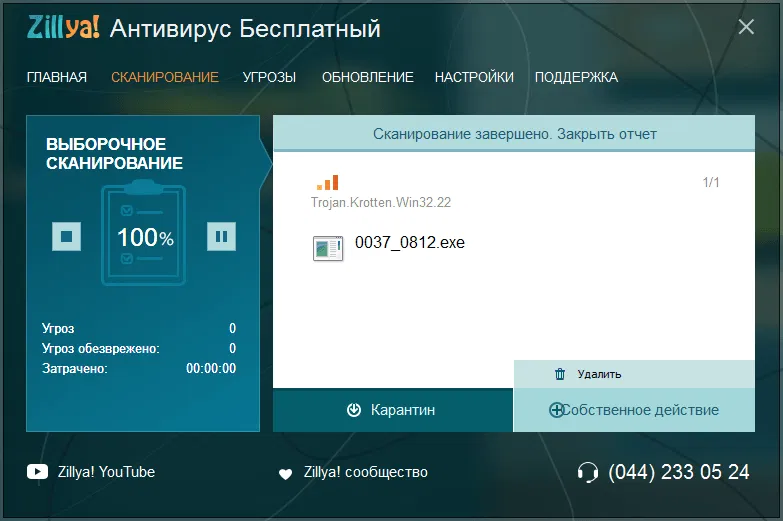Click the clipboard scan progress icon

144,234
